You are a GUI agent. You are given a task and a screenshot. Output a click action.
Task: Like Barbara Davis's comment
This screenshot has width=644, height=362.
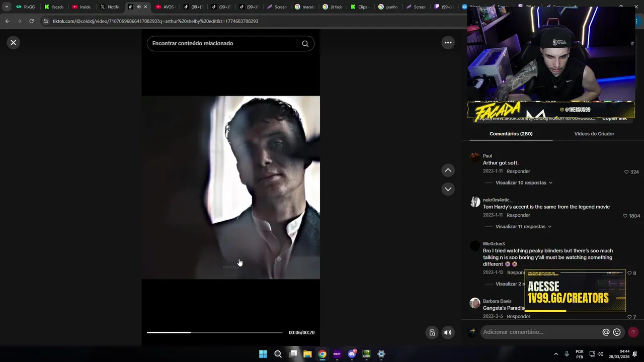629,317
